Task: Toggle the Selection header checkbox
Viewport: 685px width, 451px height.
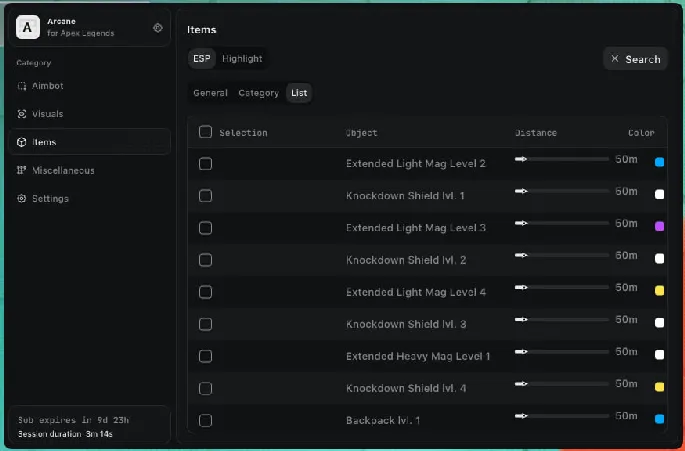Action: tap(205, 132)
